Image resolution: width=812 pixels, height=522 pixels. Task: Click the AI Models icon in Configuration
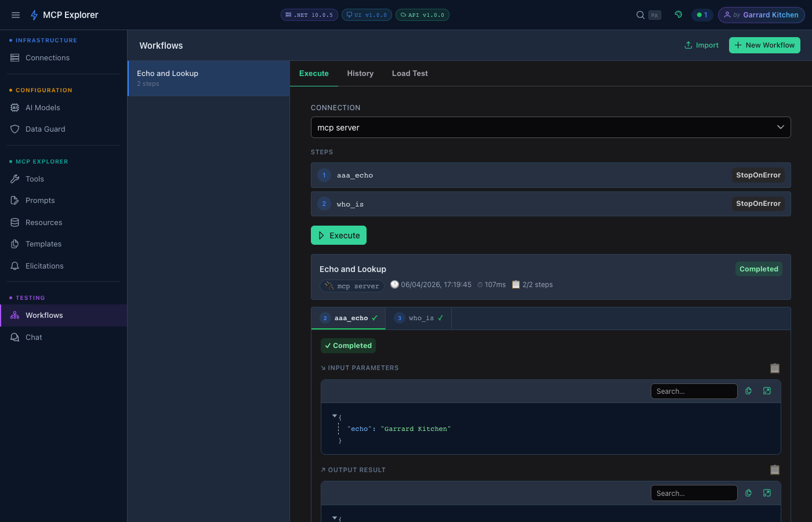coord(14,107)
